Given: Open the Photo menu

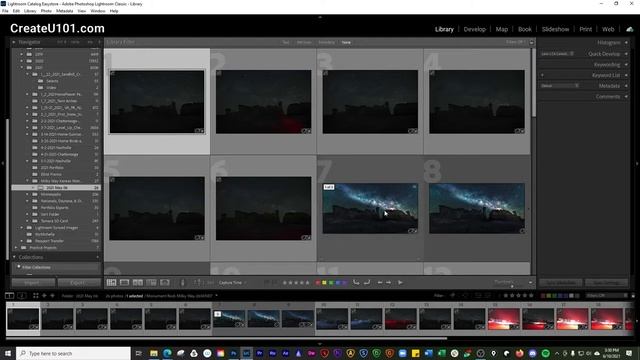Looking at the screenshot, I should [x=46, y=11].
